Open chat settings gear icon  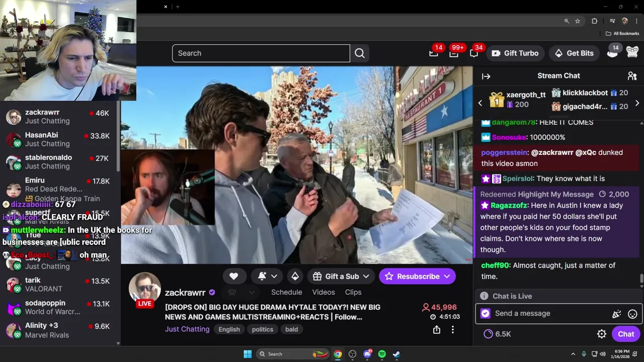click(x=602, y=334)
